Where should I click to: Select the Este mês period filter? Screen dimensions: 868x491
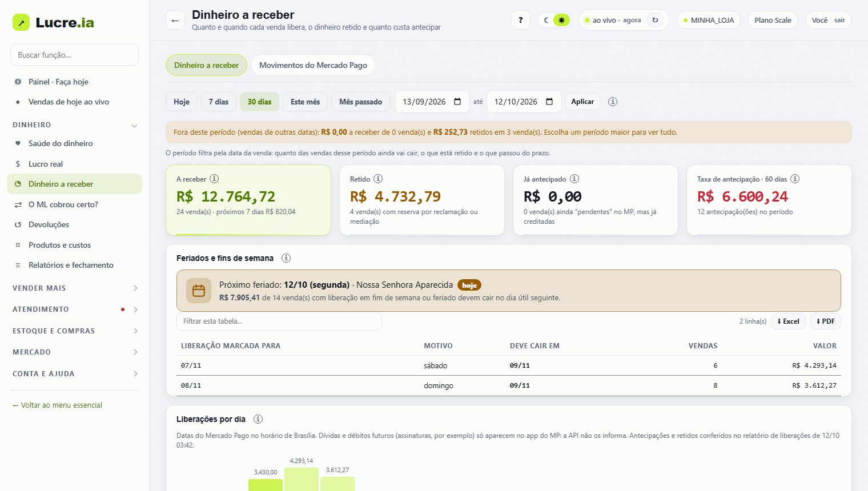coord(306,102)
